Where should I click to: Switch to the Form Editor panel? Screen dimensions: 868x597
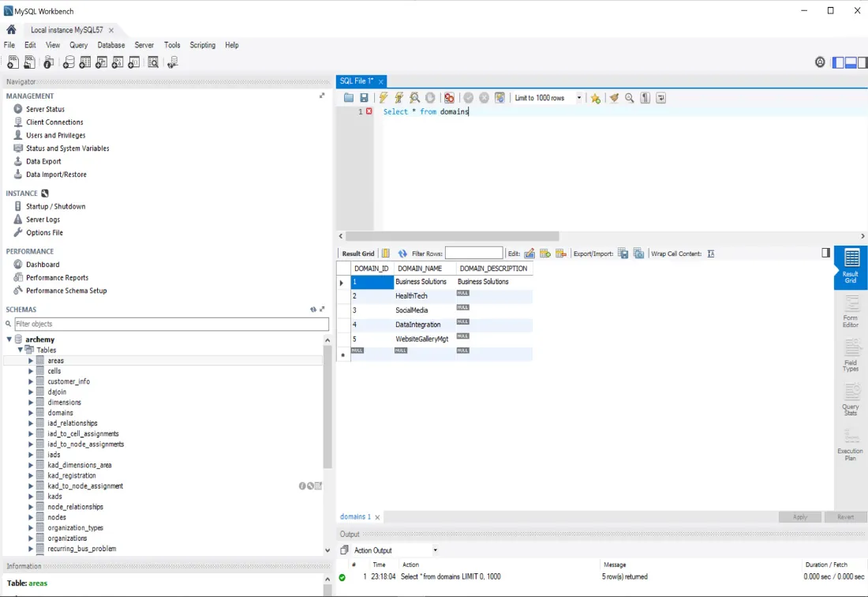(x=850, y=311)
